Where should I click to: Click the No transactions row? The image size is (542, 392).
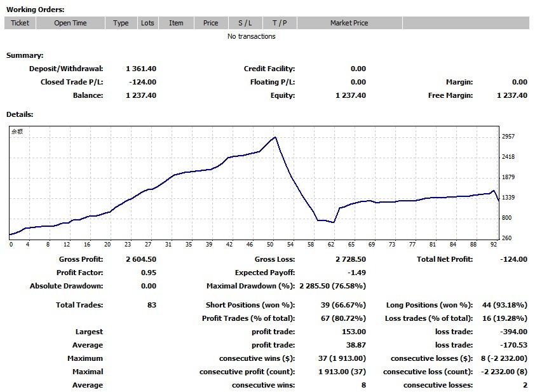(252, 36)
